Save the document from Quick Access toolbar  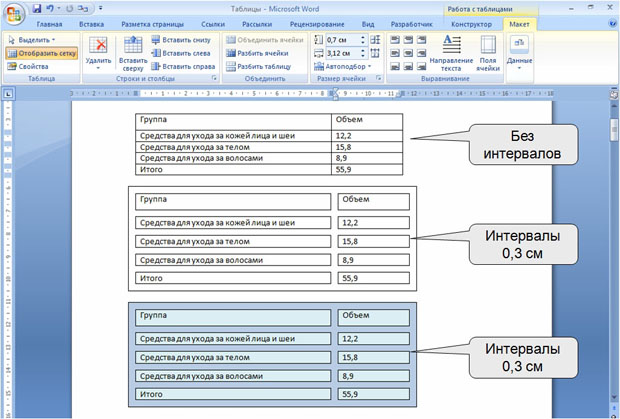(x=38, y=8)
